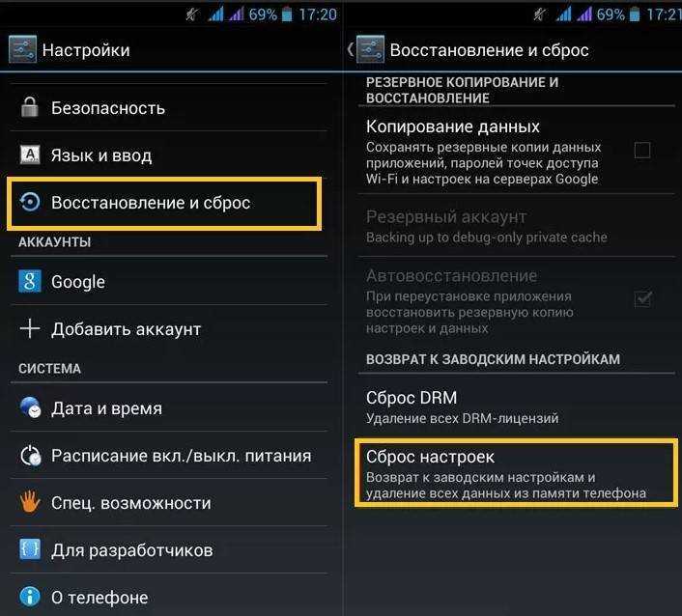Tap the settings icon in Настройки header
Image resolution: width=682 pixels, height=616 pixels.
(x=22, y=49)
